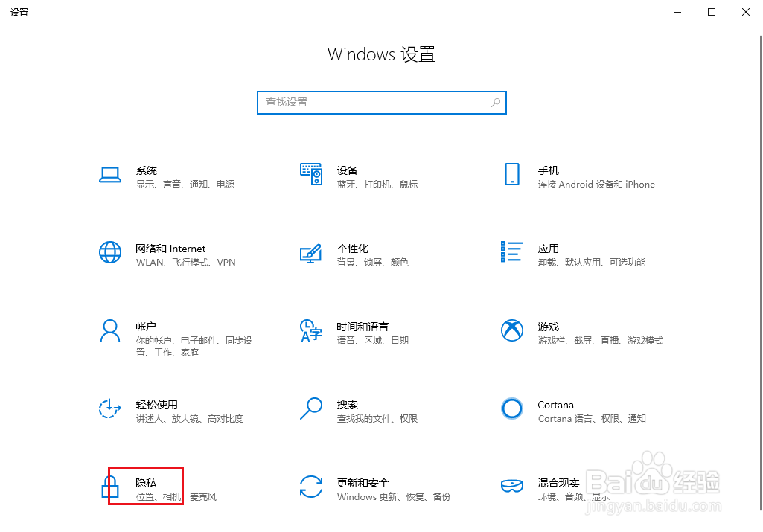Open 混合现实 settings
Viewport: 763px width, 532px height.
(x=558, y=483)
